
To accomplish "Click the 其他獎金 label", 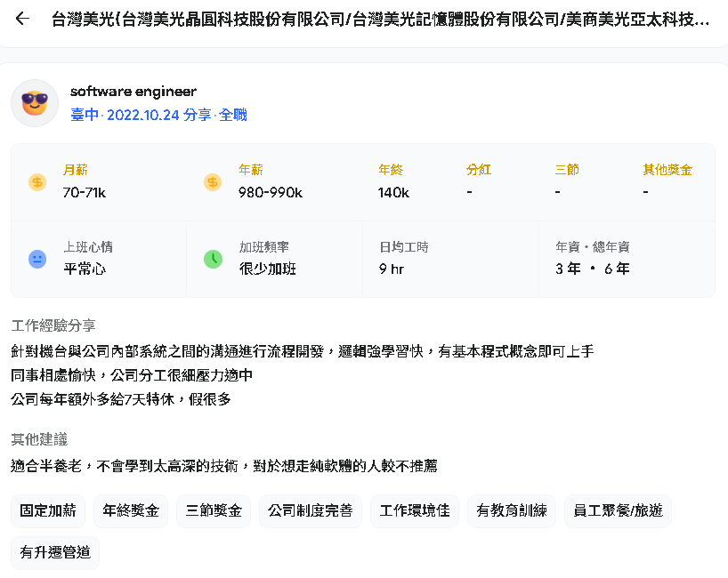I will [667, 170].
